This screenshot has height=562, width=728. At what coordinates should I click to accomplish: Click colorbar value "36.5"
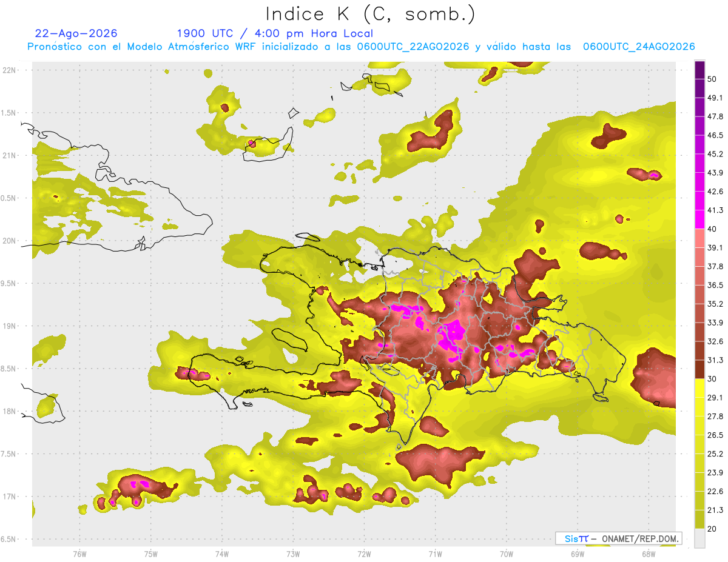click(x=715, y=285)
